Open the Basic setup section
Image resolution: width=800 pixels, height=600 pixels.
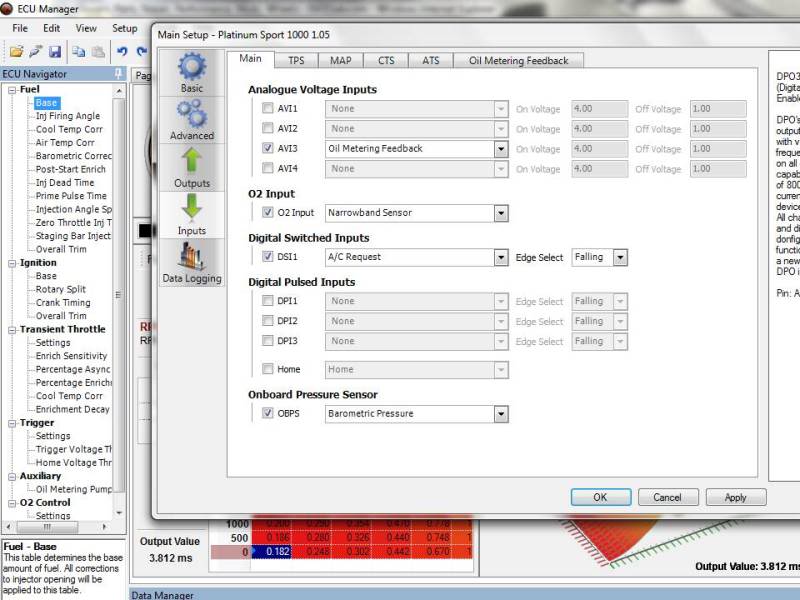192,73
